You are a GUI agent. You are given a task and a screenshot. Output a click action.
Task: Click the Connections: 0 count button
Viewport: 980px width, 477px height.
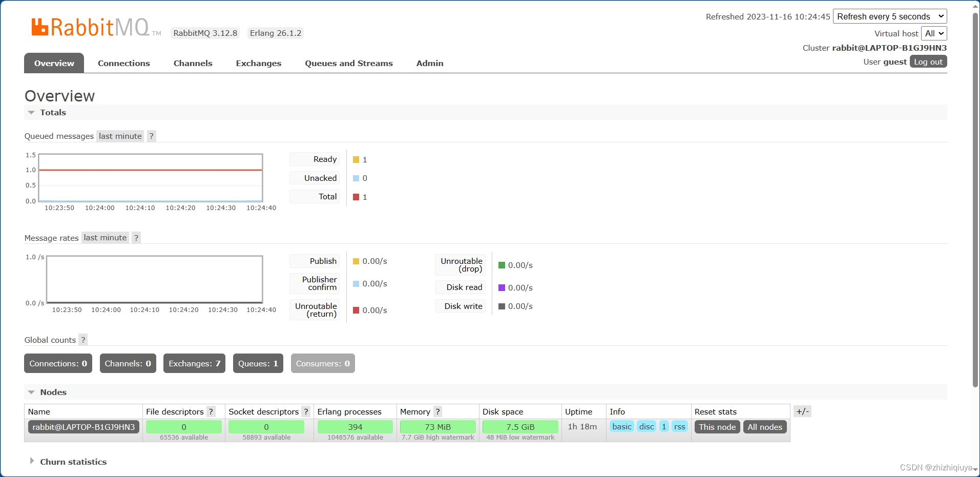[58, 363]
